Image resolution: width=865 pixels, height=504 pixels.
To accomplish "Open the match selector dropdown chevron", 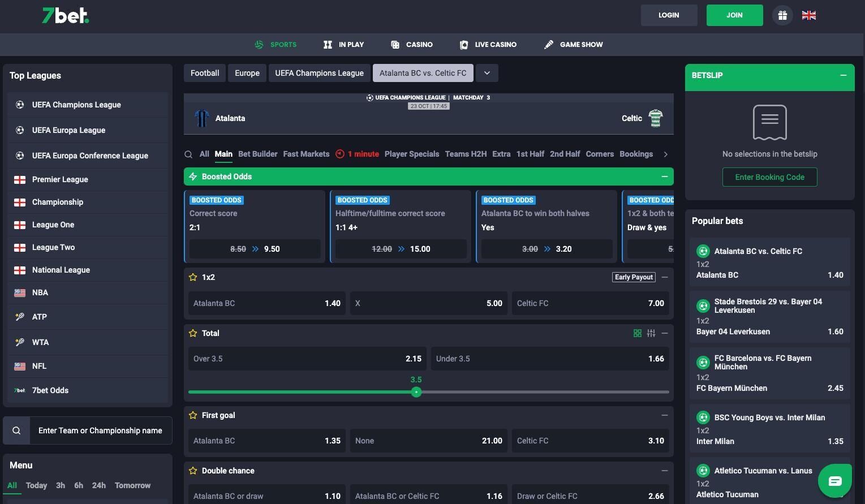I will (x=487, y=73).
